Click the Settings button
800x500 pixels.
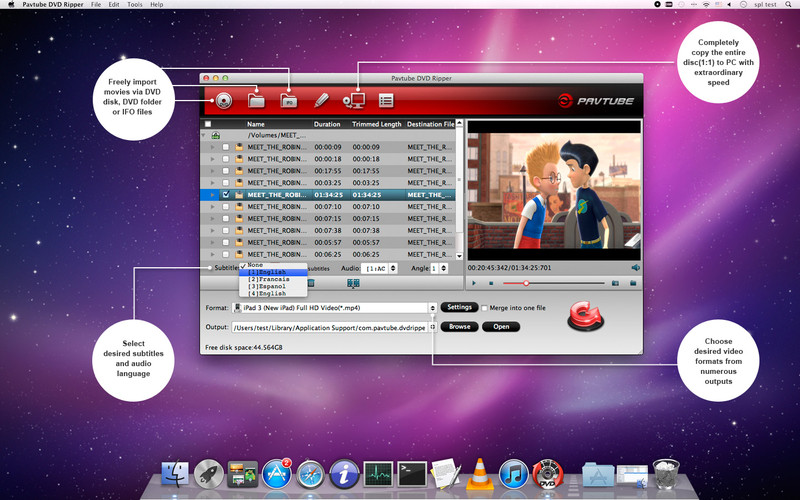[x=459, y=307]
